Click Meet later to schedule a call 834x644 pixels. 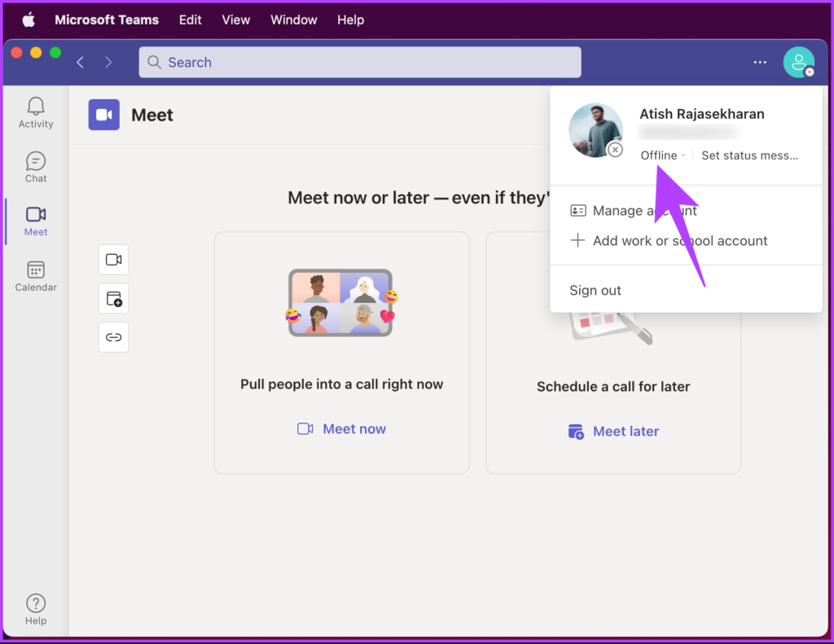(x=613, y=431)
